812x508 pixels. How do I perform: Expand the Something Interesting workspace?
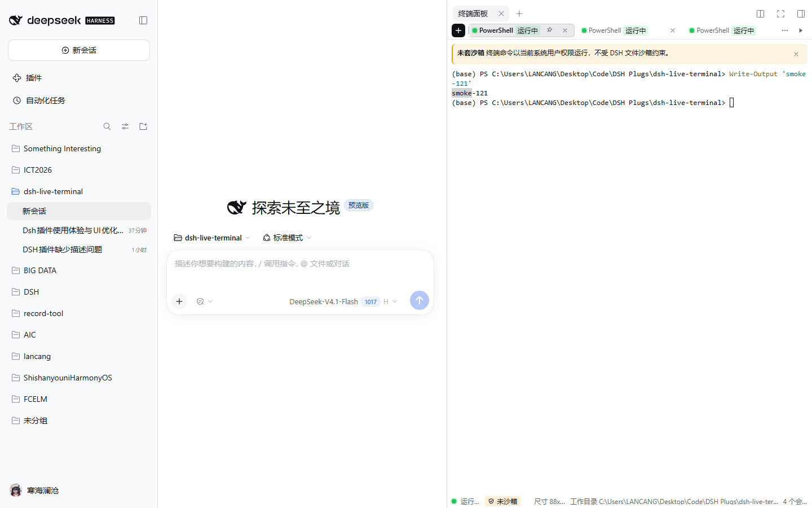click(79, 148)
